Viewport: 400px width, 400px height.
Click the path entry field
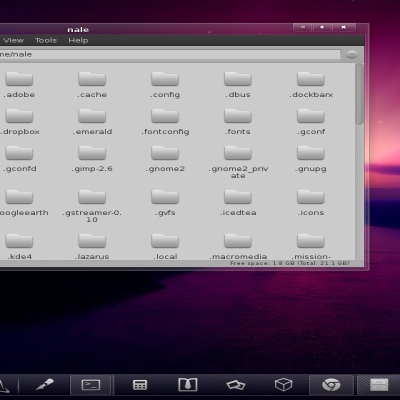(x=170, y=54)
